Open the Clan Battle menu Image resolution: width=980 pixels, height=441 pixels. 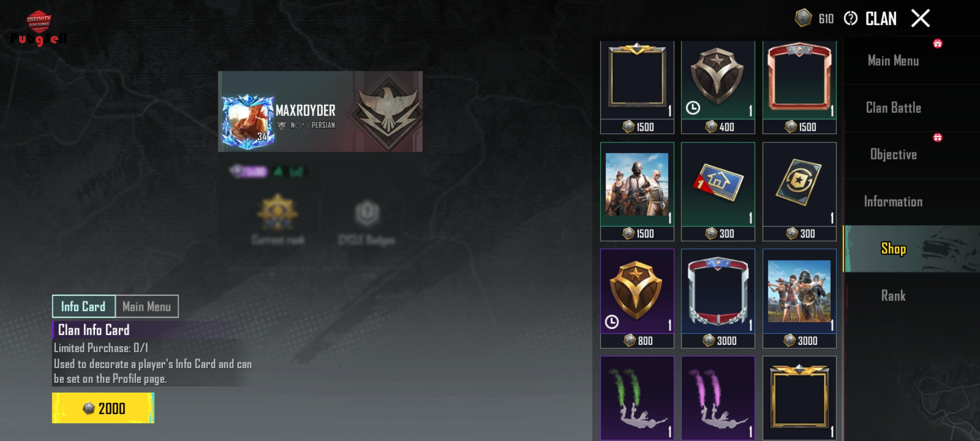[x=893, y=108]
